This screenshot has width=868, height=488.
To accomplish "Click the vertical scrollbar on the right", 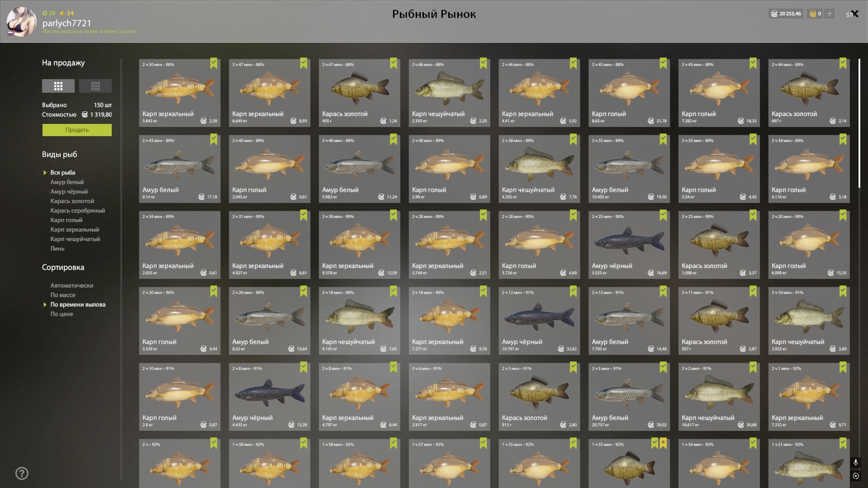I will [859, 123].
